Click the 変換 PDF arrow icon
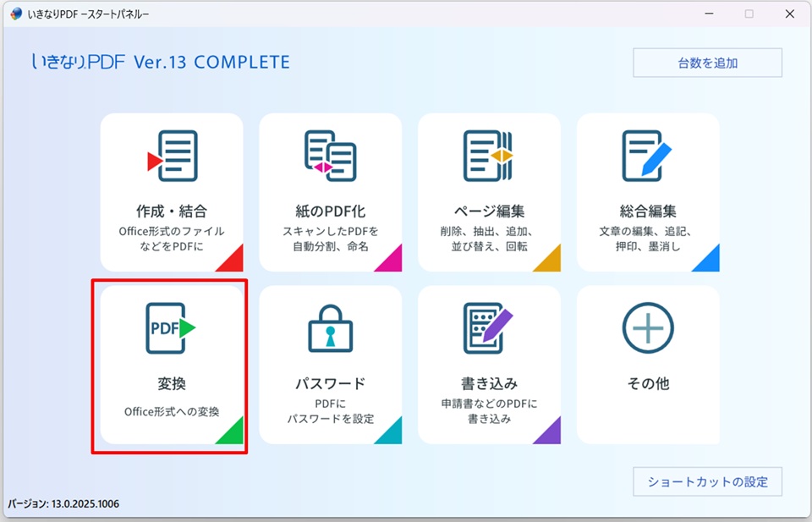This screenshot has height=522, width=812. coord(171,328)
